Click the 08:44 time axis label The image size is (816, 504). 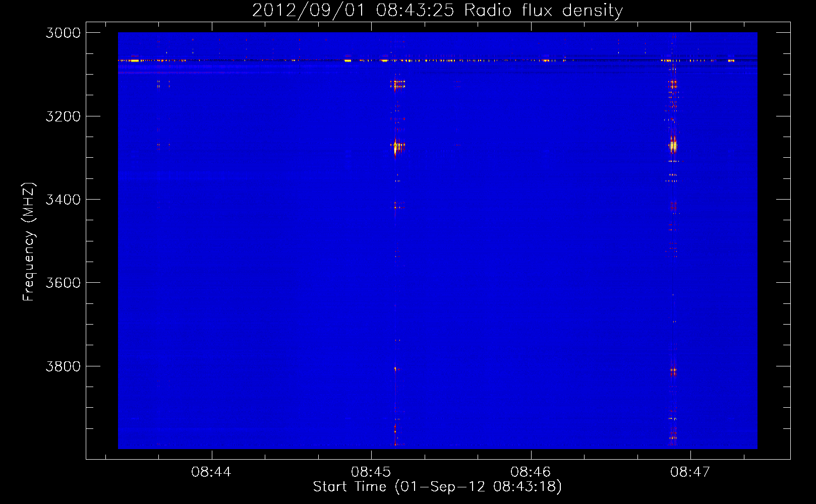coord(211,472)
